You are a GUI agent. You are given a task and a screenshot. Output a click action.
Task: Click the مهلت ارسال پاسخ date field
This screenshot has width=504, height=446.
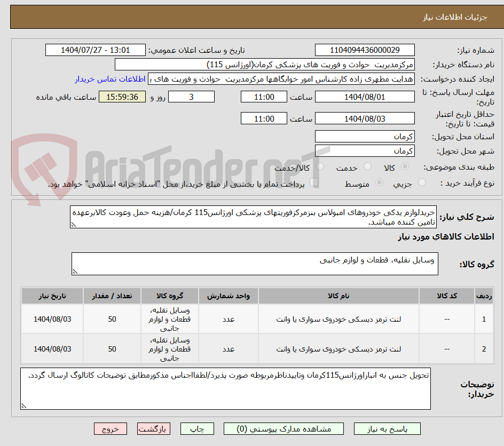point(365,97)
